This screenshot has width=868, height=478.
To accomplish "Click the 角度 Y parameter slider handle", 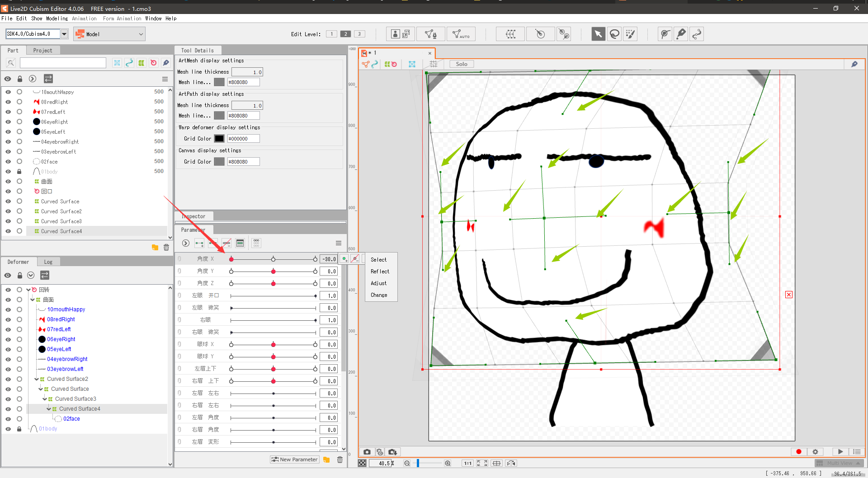I will pyautogui.click(x=274, y=271).
